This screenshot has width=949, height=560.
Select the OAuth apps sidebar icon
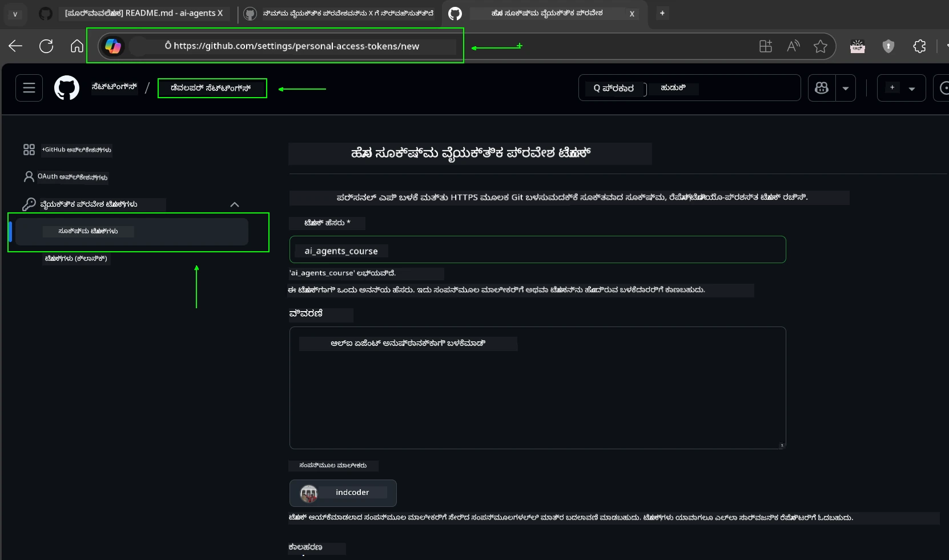click(x=29, y=177)
